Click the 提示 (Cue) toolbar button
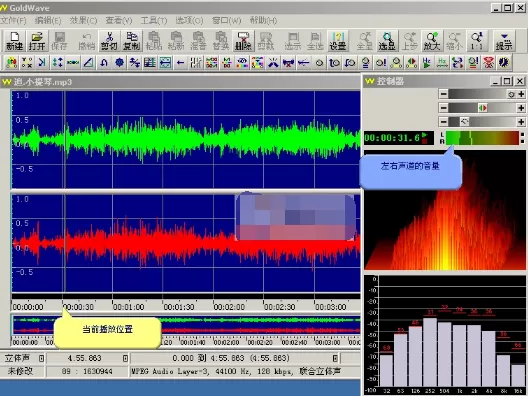 504,41
